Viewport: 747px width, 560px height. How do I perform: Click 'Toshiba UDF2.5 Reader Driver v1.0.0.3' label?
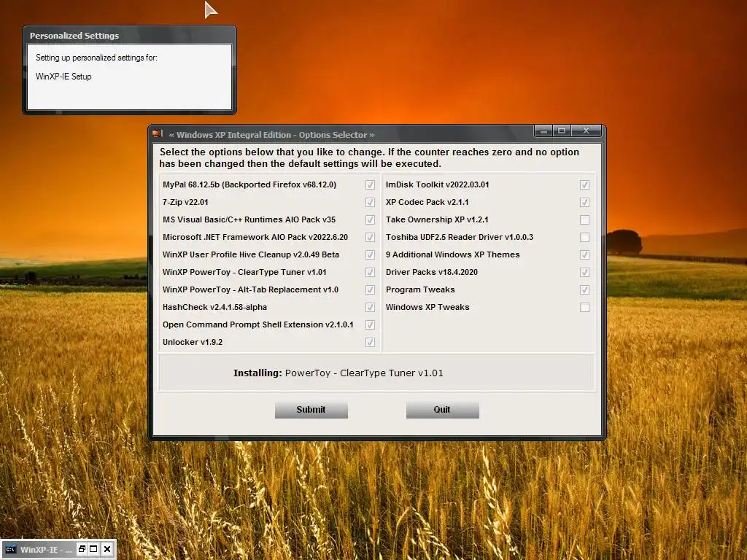click(460, 237)
